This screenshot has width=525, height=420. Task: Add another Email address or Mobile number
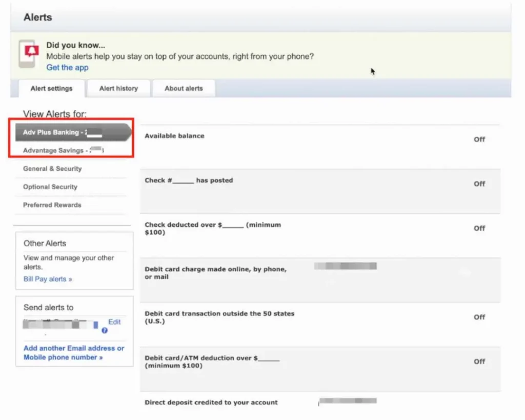click(74, 352)
